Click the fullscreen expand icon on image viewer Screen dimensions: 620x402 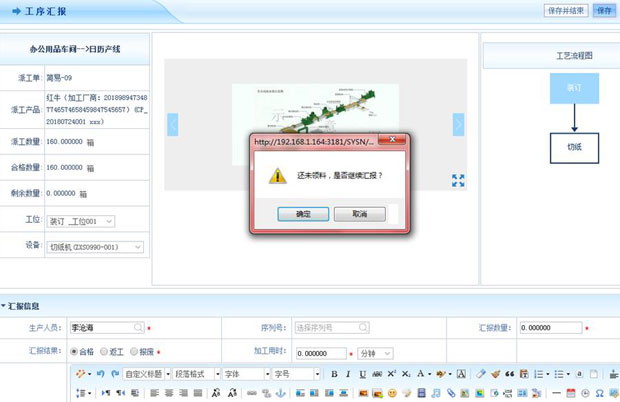(x=458, y=181)
